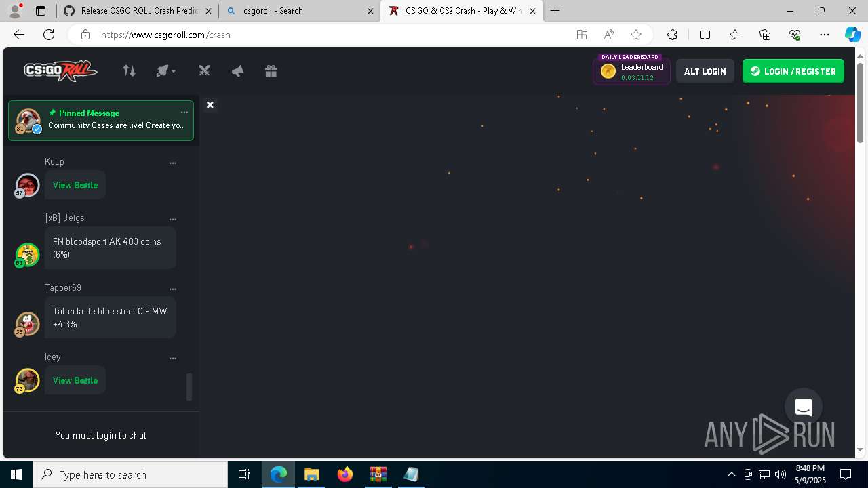
Task: Open the gift box rewards icon
Action: pos(271,70)
